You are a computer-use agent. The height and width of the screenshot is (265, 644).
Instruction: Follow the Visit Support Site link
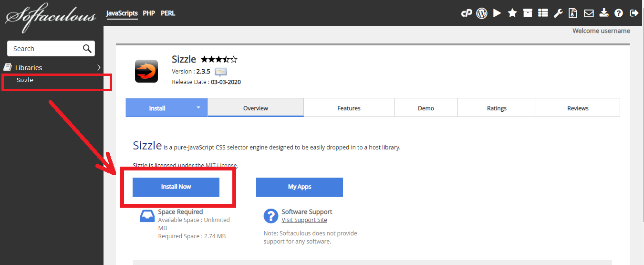304,220
